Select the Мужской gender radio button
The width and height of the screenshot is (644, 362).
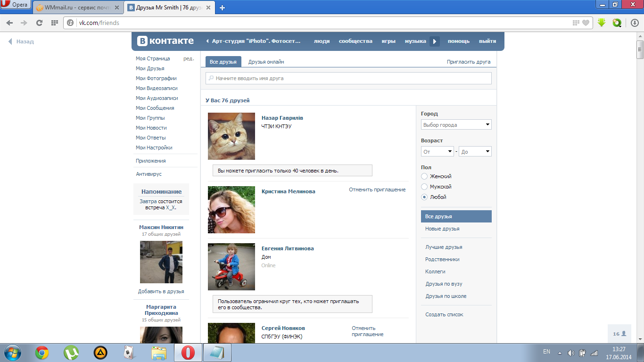424,187
